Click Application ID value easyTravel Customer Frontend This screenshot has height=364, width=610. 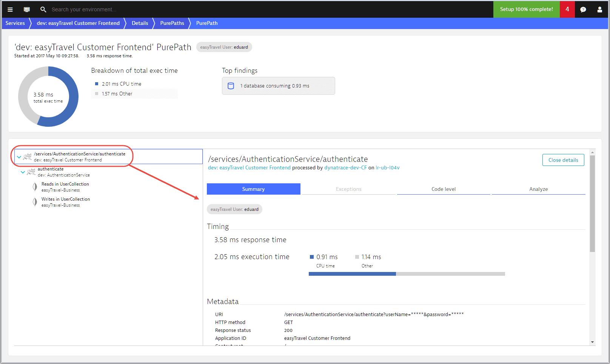pyautogui.click(x=317, y=338)
